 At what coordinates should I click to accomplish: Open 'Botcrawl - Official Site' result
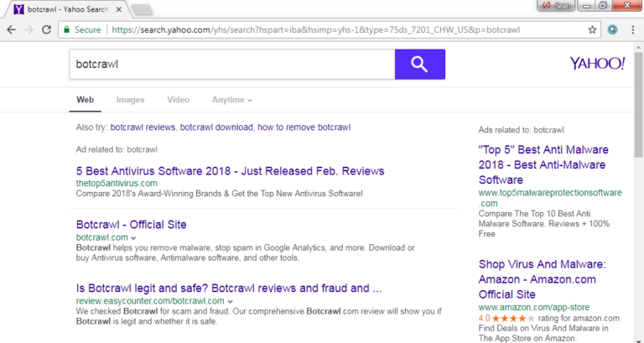click(x=132, y=225)
